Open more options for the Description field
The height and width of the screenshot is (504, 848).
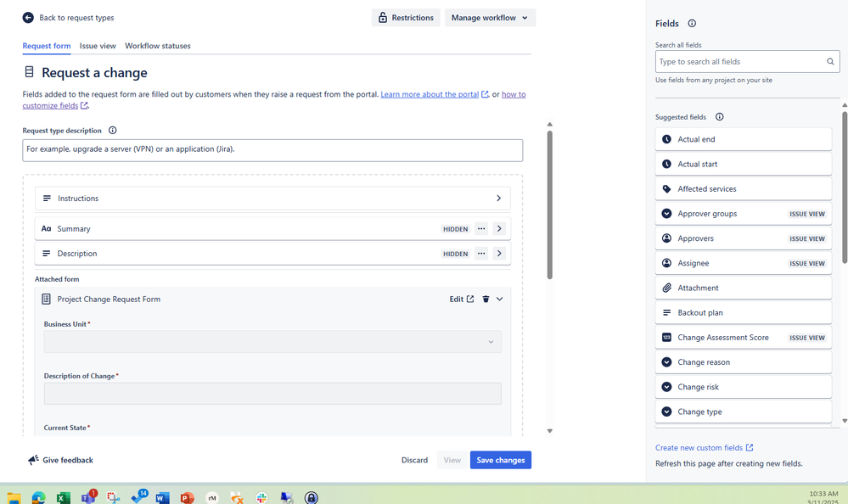[x=480, y=253]
